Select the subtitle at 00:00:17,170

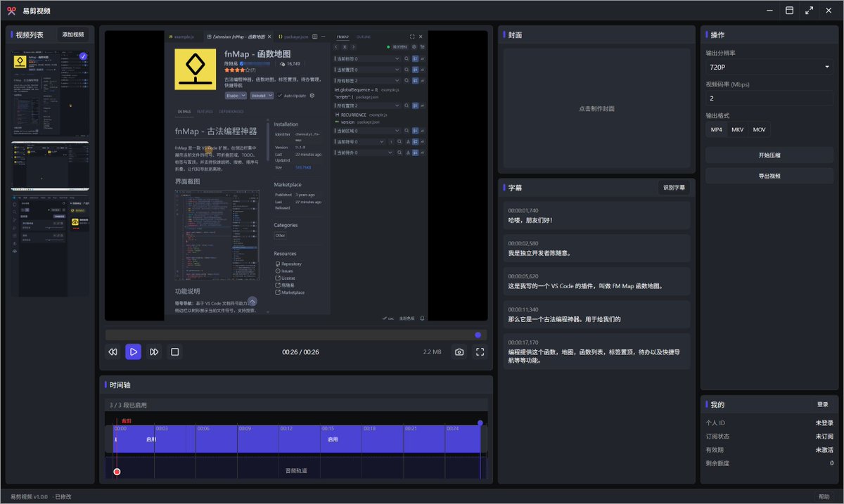coord(596,351)
